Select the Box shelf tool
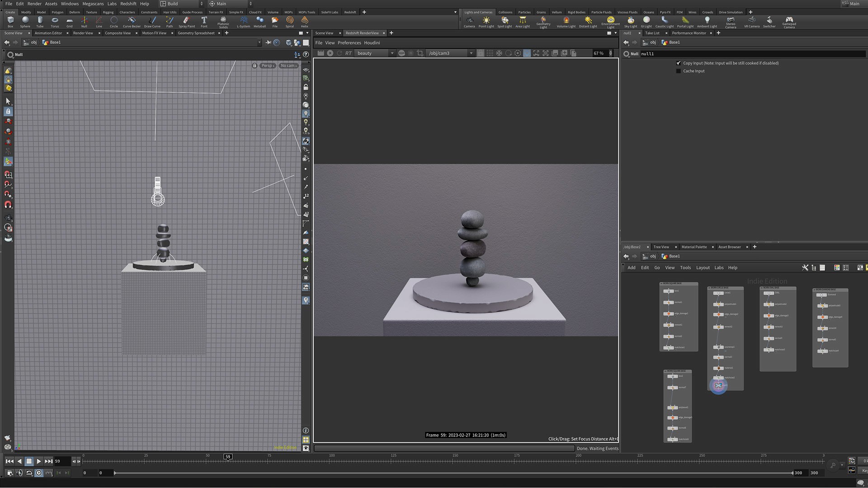Viewport: 868px width, 488px height. [10, 22]
